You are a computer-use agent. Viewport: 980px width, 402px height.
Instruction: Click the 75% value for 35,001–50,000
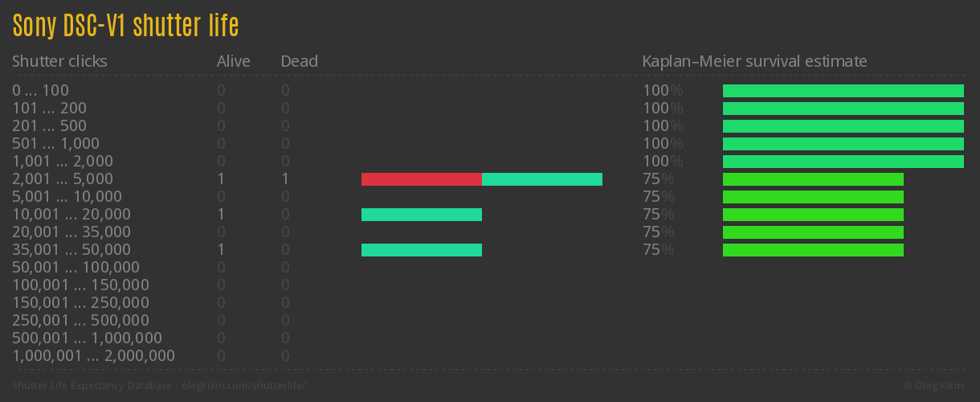[658, 250]
